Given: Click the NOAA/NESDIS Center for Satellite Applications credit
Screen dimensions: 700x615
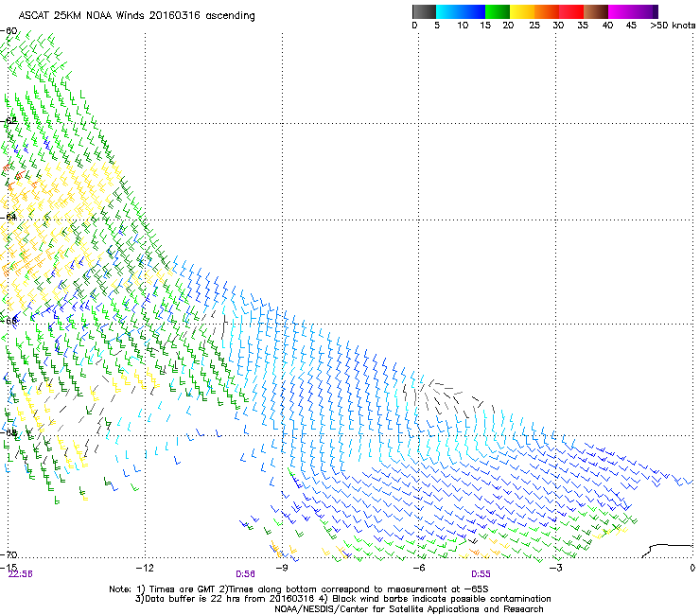Looking at the screenshot, I should tap(409, 609).
